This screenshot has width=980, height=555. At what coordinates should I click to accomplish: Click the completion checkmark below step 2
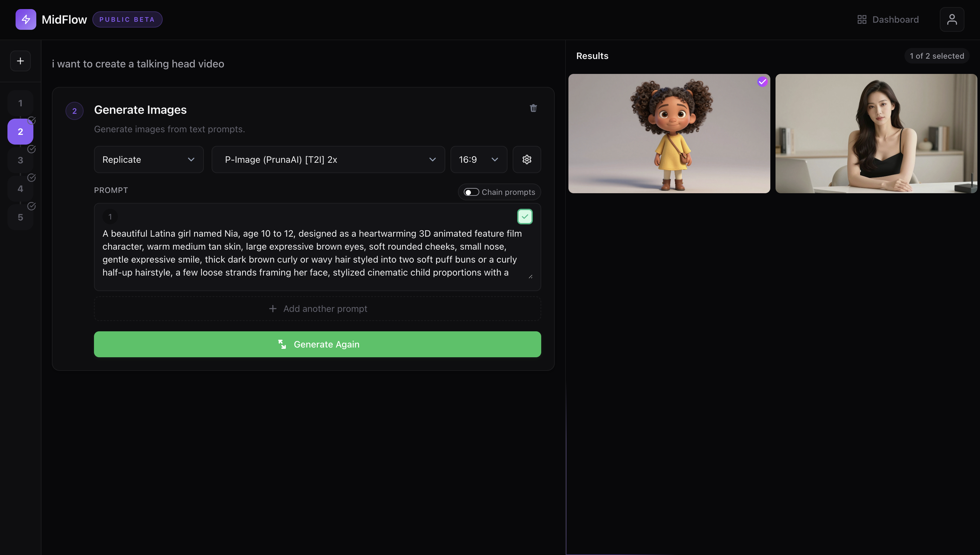click(32, 149)
